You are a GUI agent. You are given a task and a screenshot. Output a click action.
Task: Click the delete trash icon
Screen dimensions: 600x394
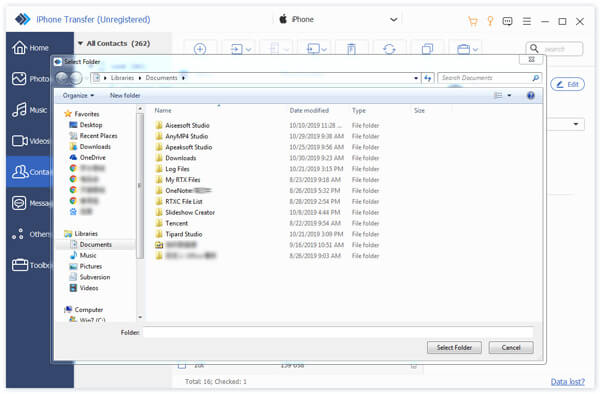tap(351, 49)
